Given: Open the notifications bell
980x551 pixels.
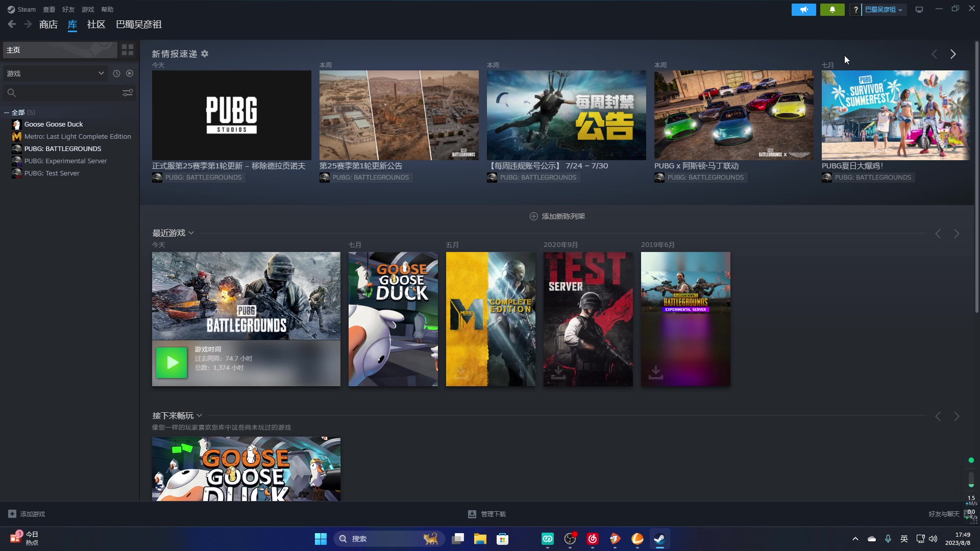Looking at the screenshot, I should click(x=832, y=10).
